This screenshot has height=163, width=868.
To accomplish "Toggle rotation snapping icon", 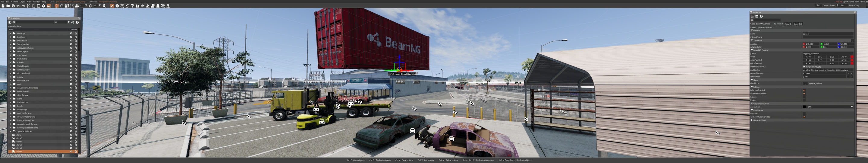I will coord(90,6).
